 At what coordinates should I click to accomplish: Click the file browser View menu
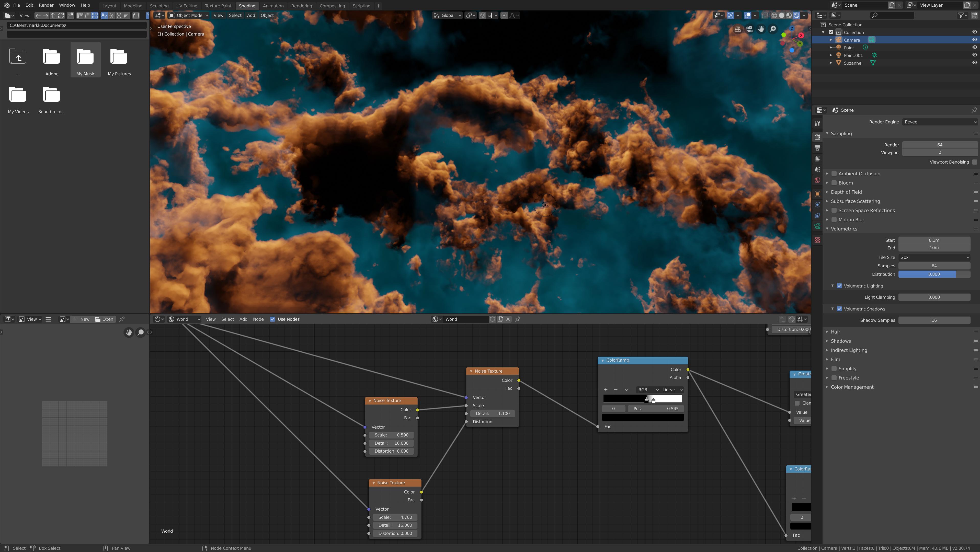(24, 16)
